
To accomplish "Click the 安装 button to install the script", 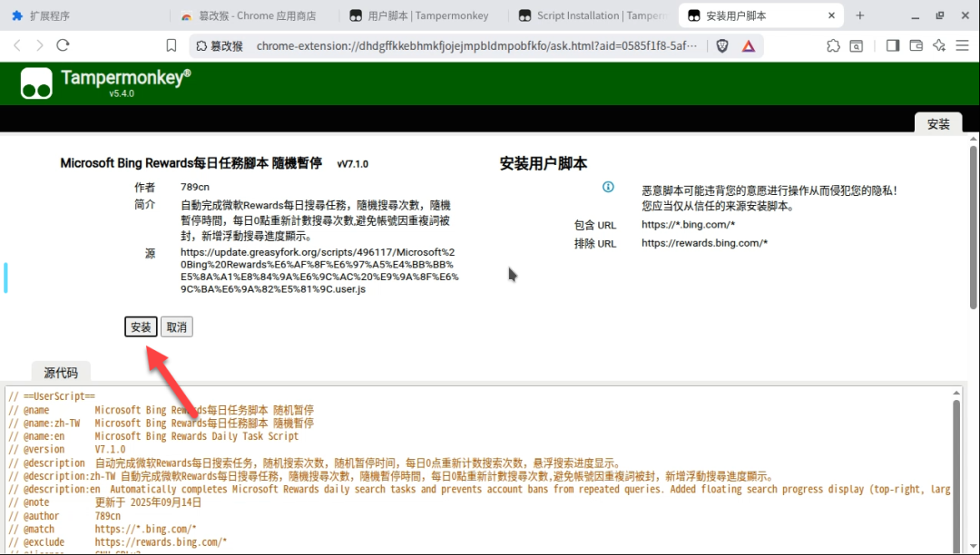I will [x=141, y=327].
